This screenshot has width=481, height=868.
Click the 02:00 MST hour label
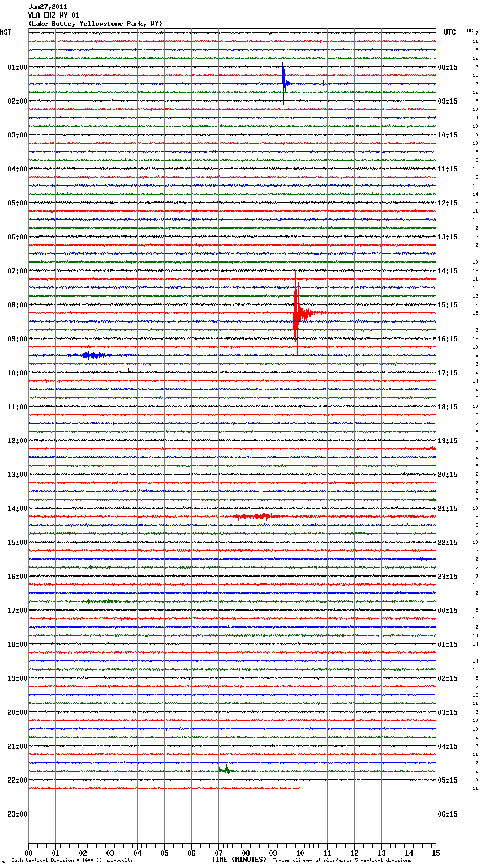pos(18,101)
